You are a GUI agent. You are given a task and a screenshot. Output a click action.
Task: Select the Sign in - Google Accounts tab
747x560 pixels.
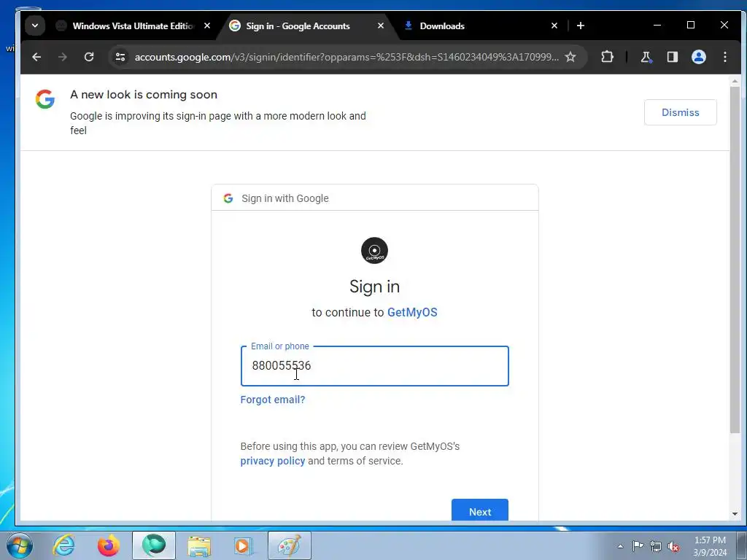pos(298,26)
